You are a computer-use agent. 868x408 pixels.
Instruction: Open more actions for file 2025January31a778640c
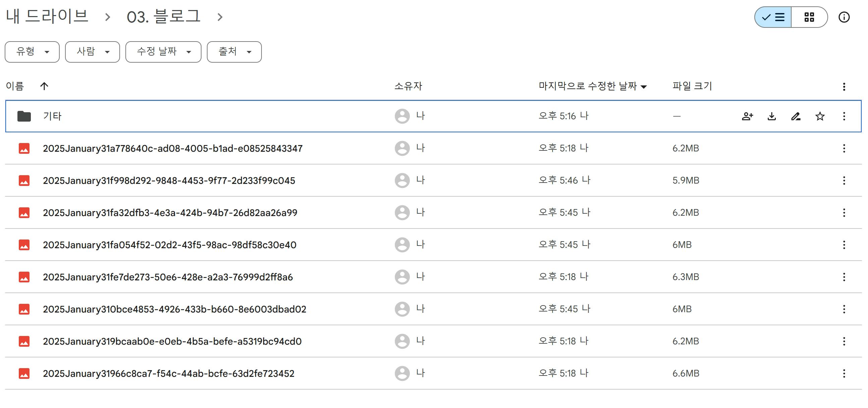click(844, 148)
